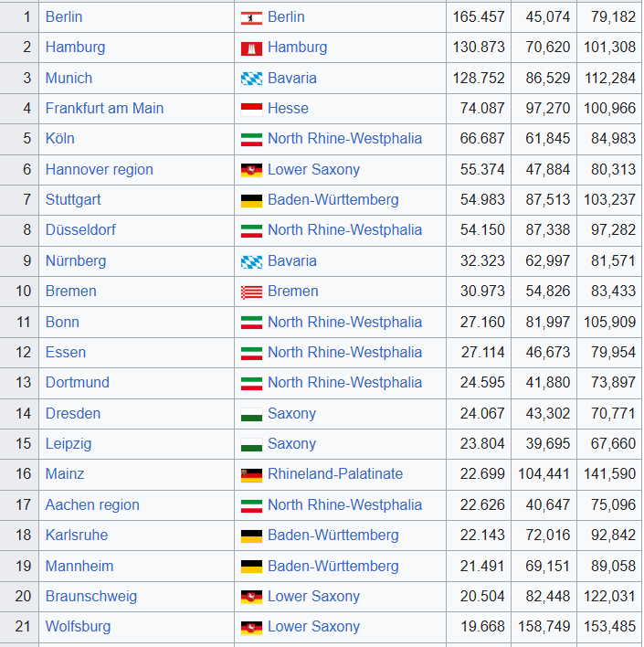Open the Nürnberg city link
644x647 pixels.
click(76, 260)
